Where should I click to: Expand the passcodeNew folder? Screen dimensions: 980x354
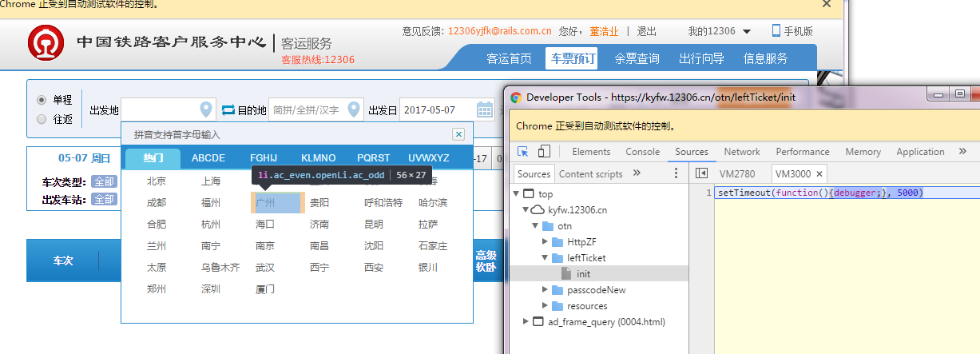coord(546,290)
